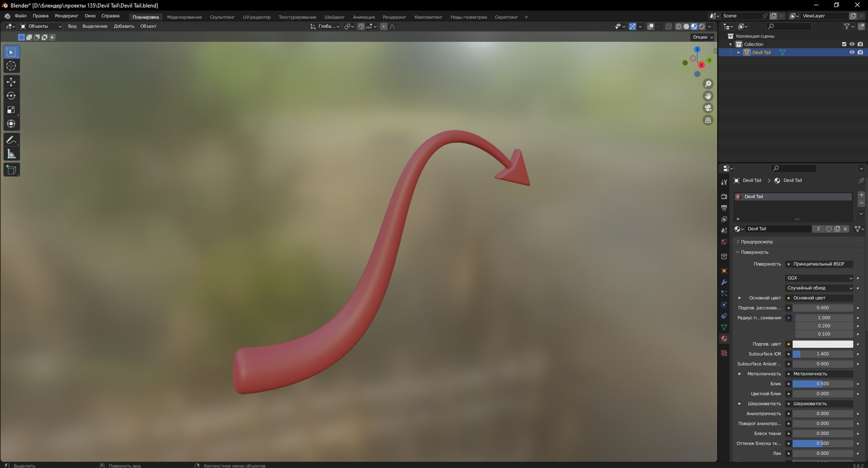
Task: Open the GGX distribution dropdown
Action: click(819, 278)
